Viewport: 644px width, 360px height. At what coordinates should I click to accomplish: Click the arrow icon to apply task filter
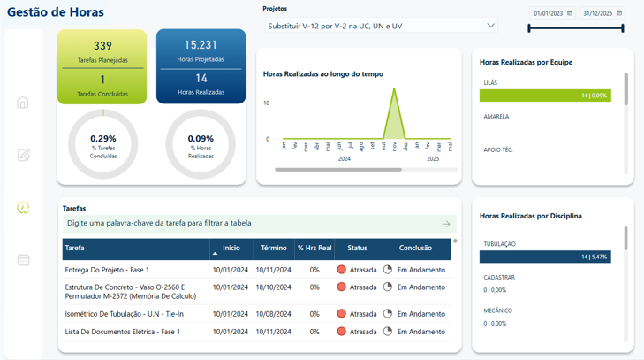click(x=446, y=224)
